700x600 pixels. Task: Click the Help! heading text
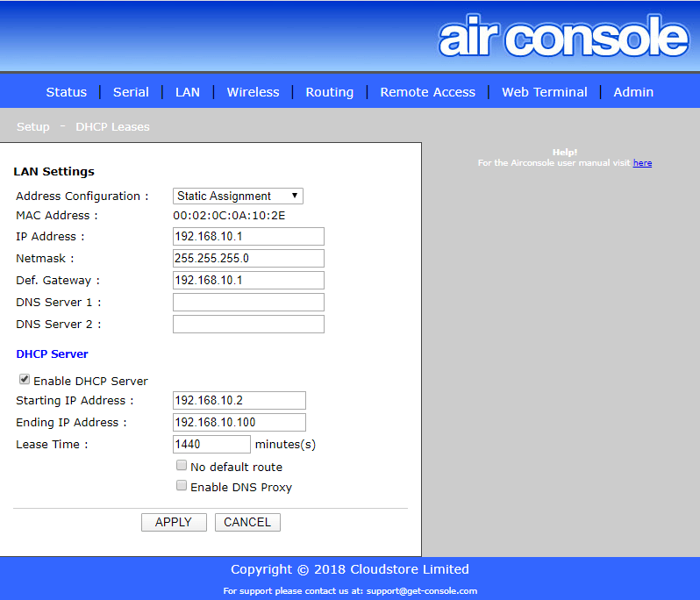pos(565,153)
